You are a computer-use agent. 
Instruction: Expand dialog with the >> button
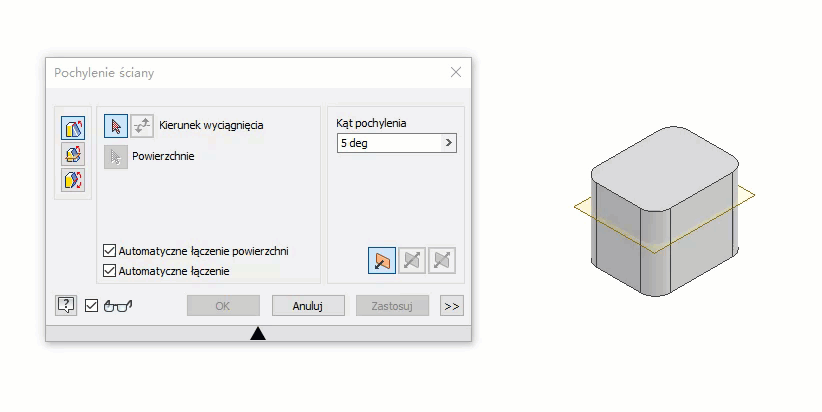click(452, 306)
